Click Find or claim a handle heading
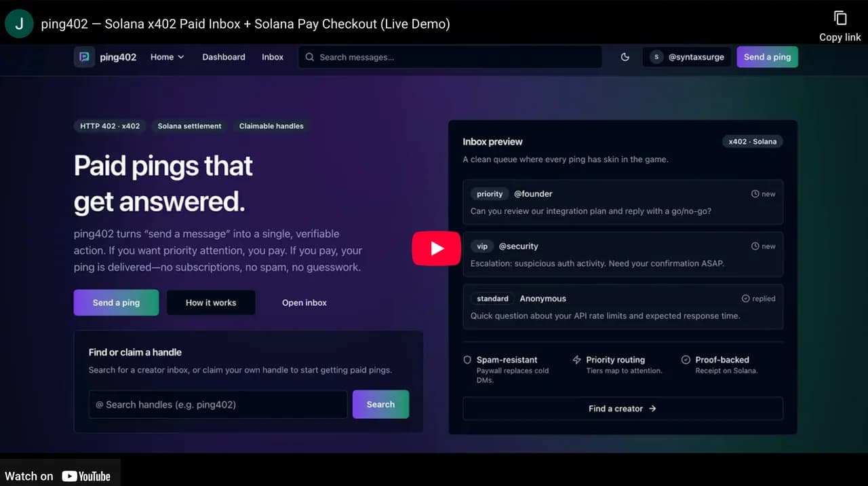The image size is (868, 486). pyautogui.click(x=135, y=352)
